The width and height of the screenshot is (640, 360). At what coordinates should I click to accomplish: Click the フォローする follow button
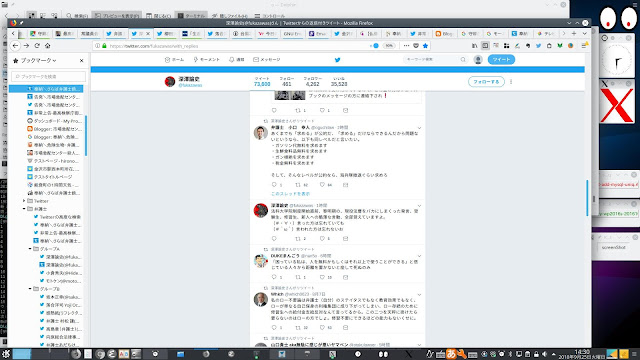tap(486, 82)
